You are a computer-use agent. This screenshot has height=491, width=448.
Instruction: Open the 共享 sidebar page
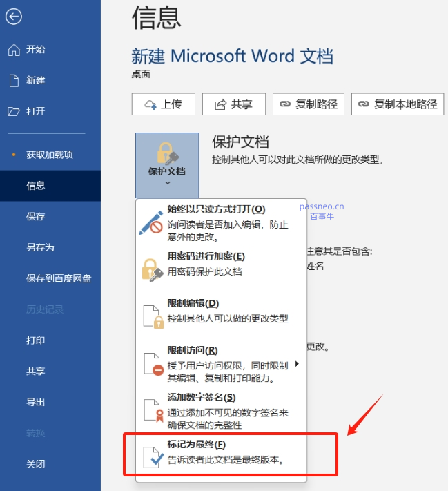[50, 372]
